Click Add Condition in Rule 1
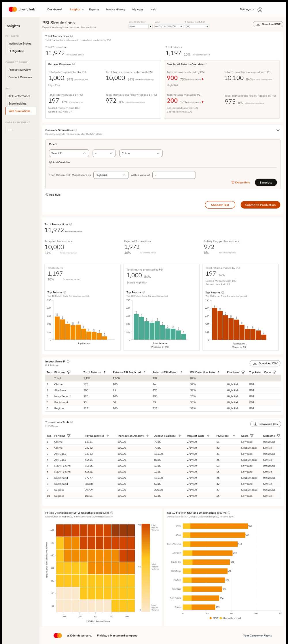288x644 pixels. tap(60, 162)
